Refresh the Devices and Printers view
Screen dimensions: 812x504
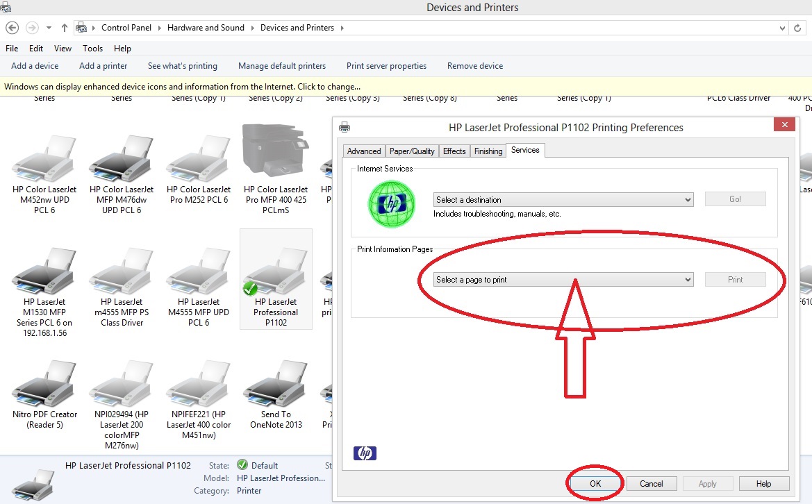[797, 28]
